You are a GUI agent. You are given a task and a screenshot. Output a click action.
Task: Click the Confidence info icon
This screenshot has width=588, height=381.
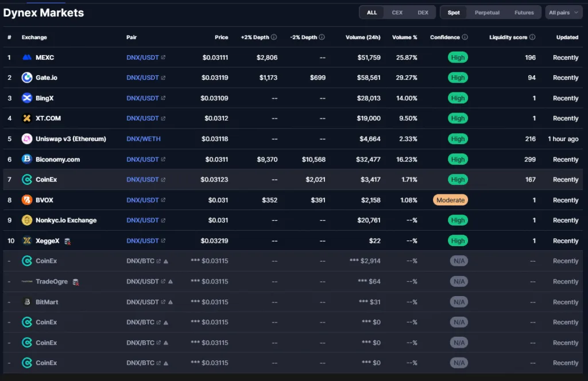click(x=465, y=37)
